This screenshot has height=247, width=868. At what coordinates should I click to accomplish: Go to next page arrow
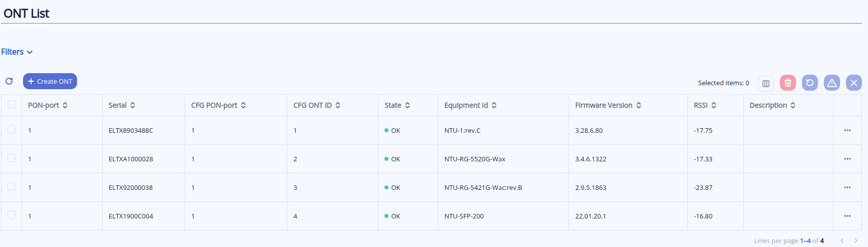[855, 240]
